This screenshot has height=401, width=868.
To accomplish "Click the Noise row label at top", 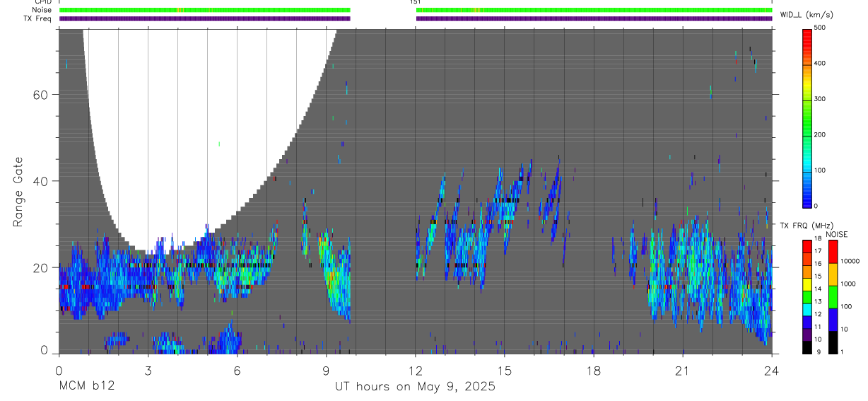I will pyautogui.click(x=42, y=10).
